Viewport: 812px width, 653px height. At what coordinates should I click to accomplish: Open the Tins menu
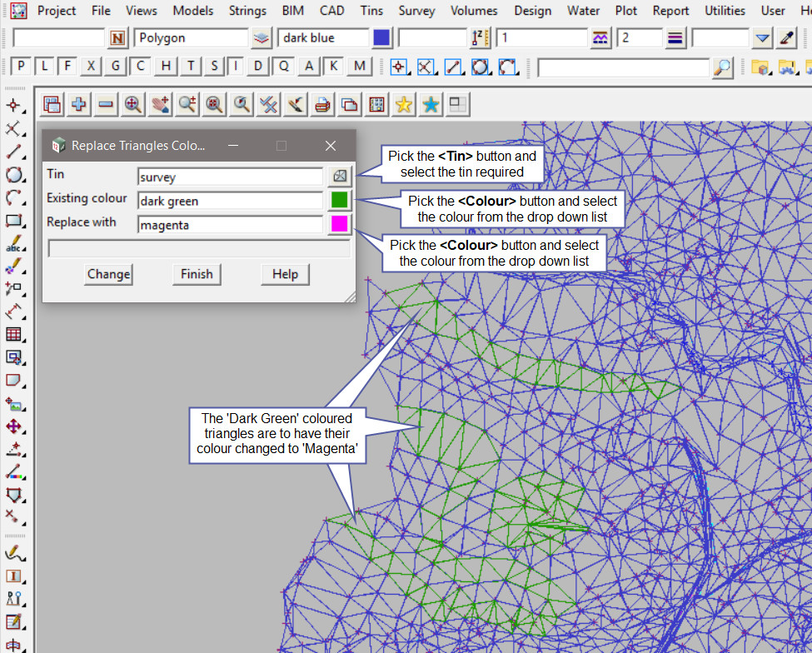click(372, 11)
